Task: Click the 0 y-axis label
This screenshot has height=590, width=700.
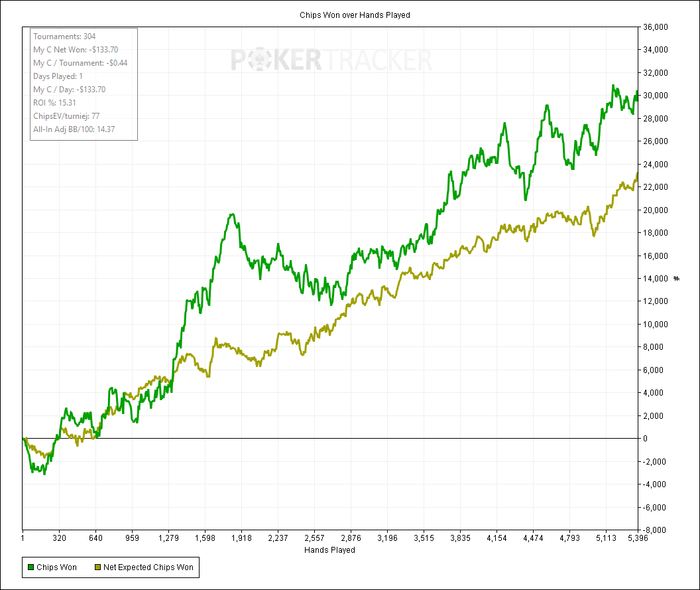Action: pos(645,439)
